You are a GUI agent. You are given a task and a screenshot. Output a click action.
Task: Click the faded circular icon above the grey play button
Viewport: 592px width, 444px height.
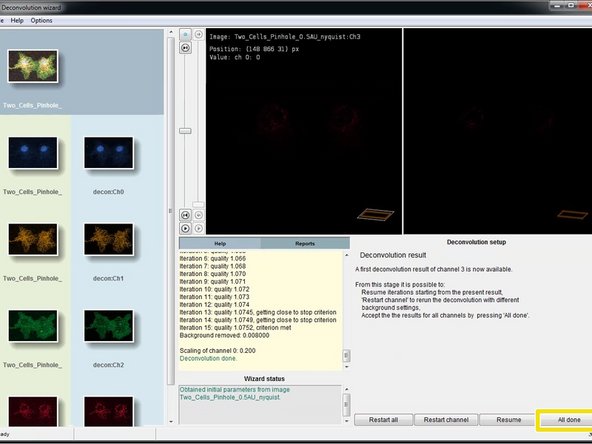coord(199,215)
